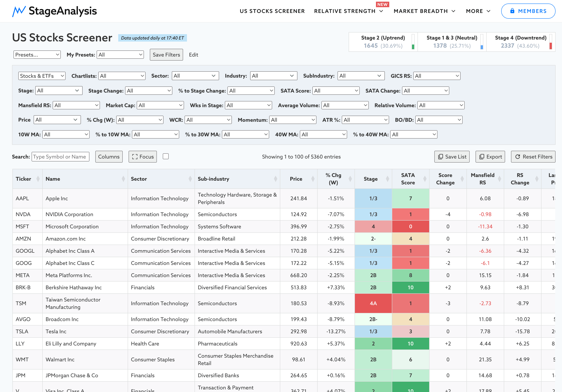Sort by Name column arrows
562x392 pixels.
pyautogui.click(x=123, y=179)
